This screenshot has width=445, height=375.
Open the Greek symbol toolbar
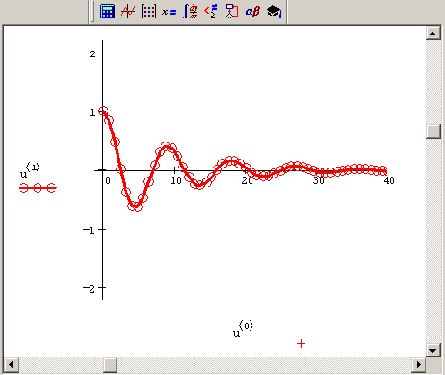pos(253,12)
